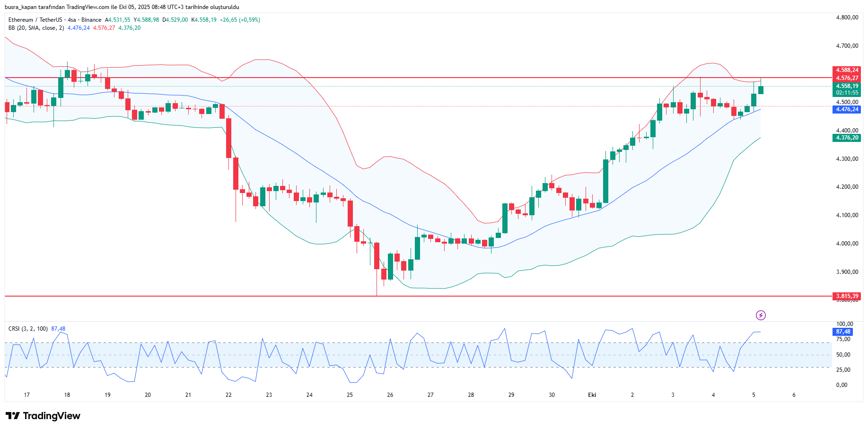Viewport: 868px width, 430px height.
Task: Click the red 4.576,27 upper band legend value
Action: pyautogui.click(x=104, y=28)
